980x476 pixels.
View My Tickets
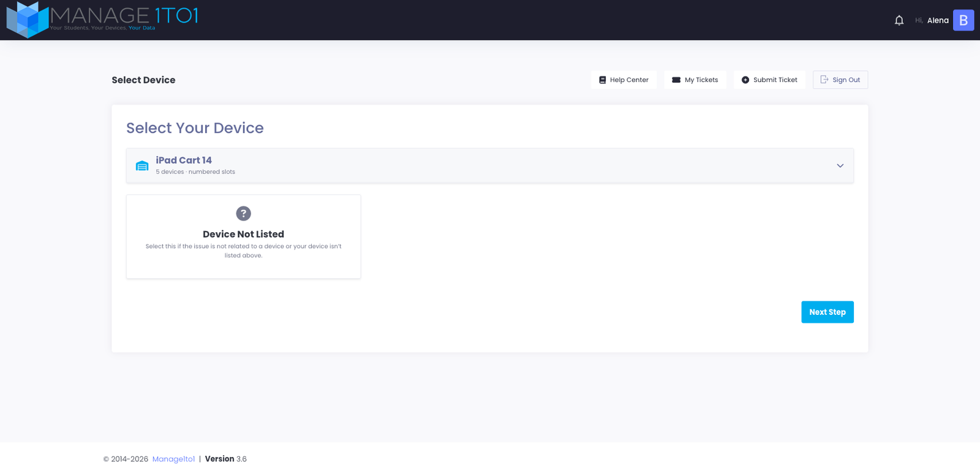point(695,80)
